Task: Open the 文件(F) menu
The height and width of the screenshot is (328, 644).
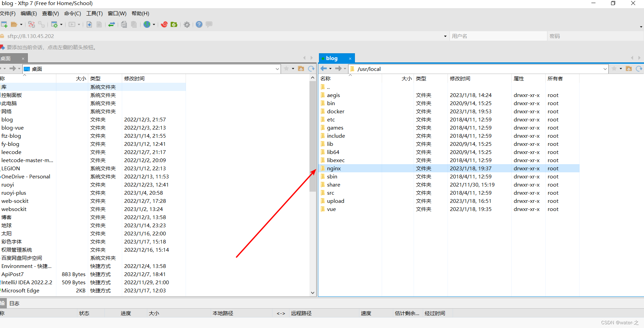Action: tap(8, 14)
